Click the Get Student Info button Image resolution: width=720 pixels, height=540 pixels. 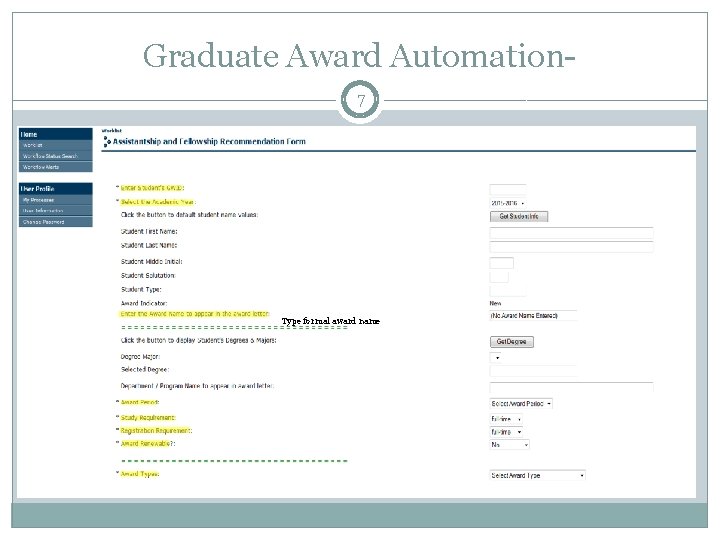(519, 216)
